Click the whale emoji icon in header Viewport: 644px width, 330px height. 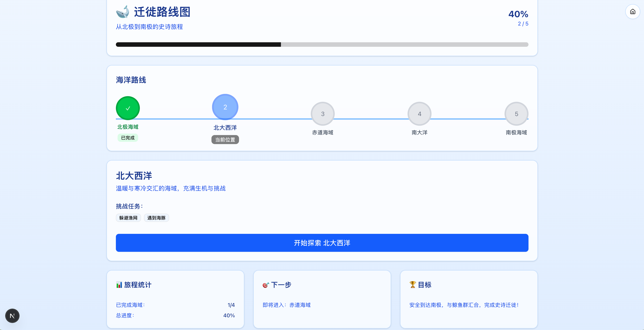point(122,12)
